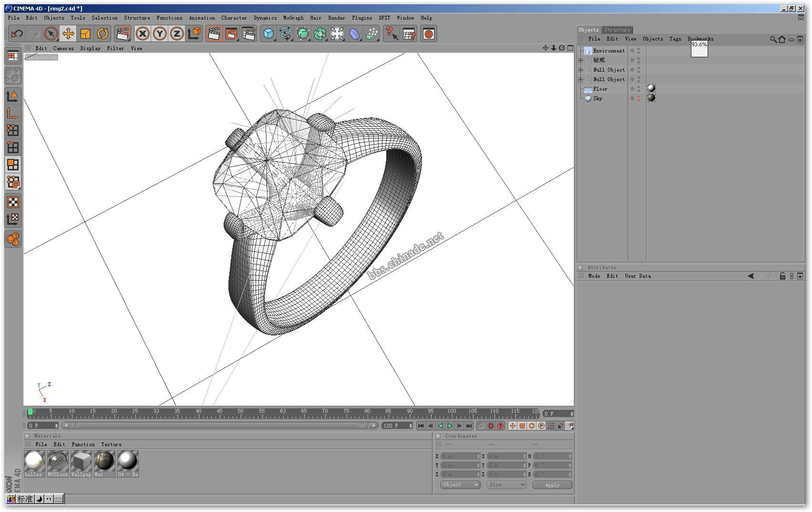Click the Render in Picture Viewer icon
Screen dimensions: 812x512
pos(231,33)
